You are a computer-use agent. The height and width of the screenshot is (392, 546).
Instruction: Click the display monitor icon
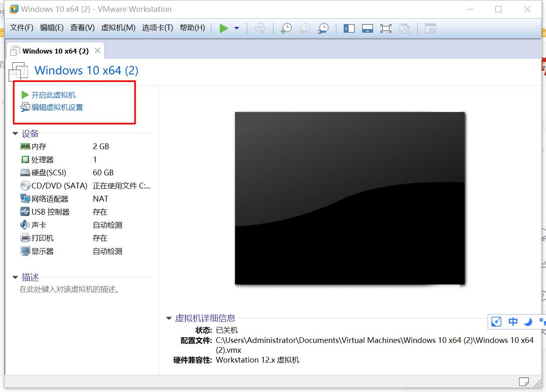25,251
